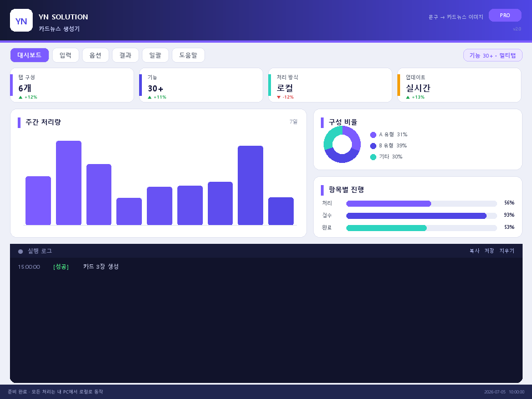Open the 옵션 tab
The width and height of the screenshot is (532, 399).
(95, 55)
